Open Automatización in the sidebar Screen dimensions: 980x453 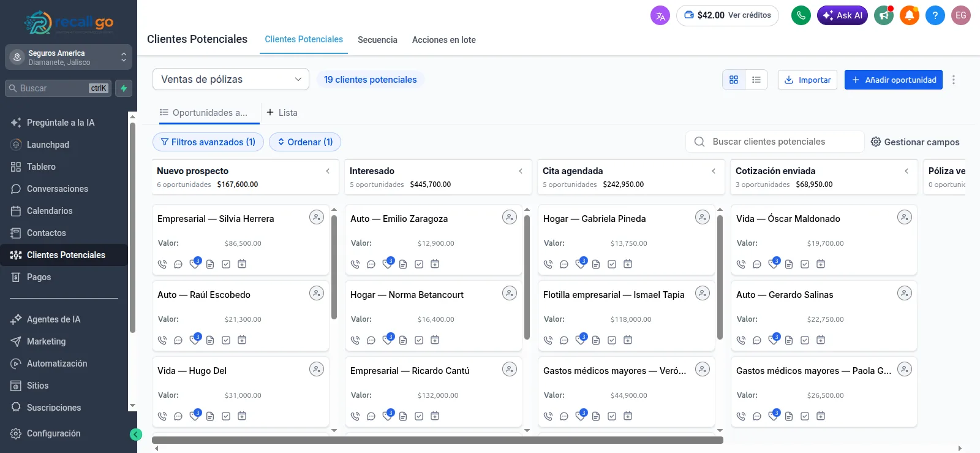(x=57, y=364)
